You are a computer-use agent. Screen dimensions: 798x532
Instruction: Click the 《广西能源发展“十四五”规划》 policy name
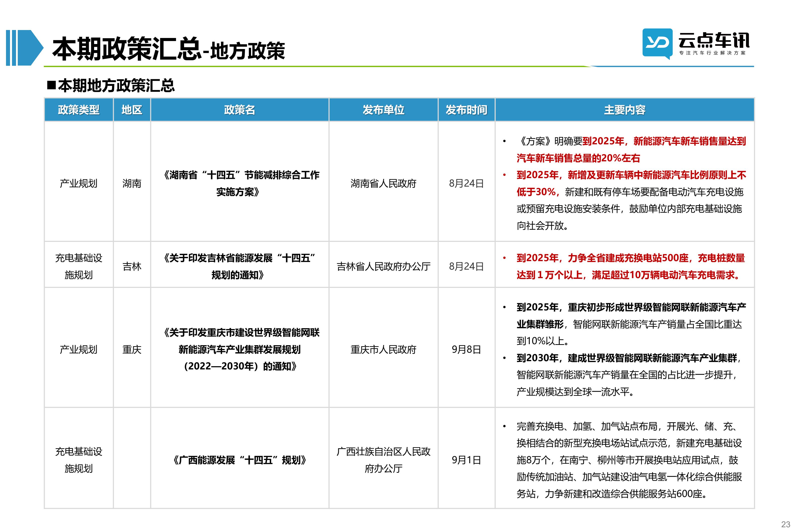click(239, 460)
